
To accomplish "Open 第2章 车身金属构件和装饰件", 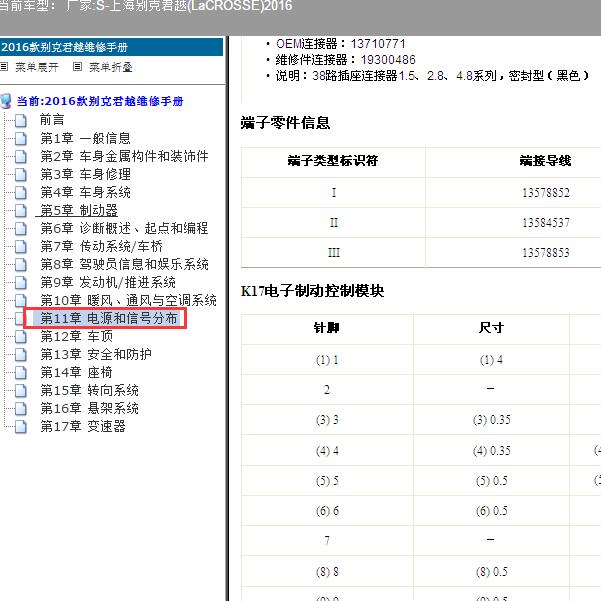I will tap(124, 156).
